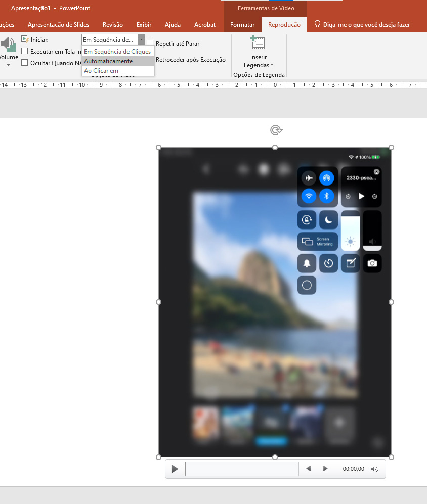Open the Iniciar combo box arrow
The image size is (427, 504).
coord(142,39)
